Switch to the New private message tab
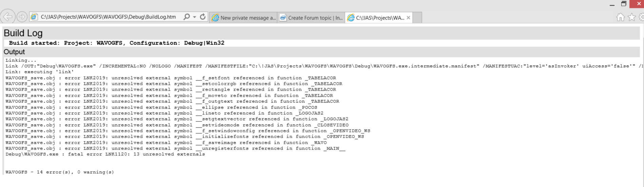The width and height of the screenshot is (644, 187). (244, 18)
